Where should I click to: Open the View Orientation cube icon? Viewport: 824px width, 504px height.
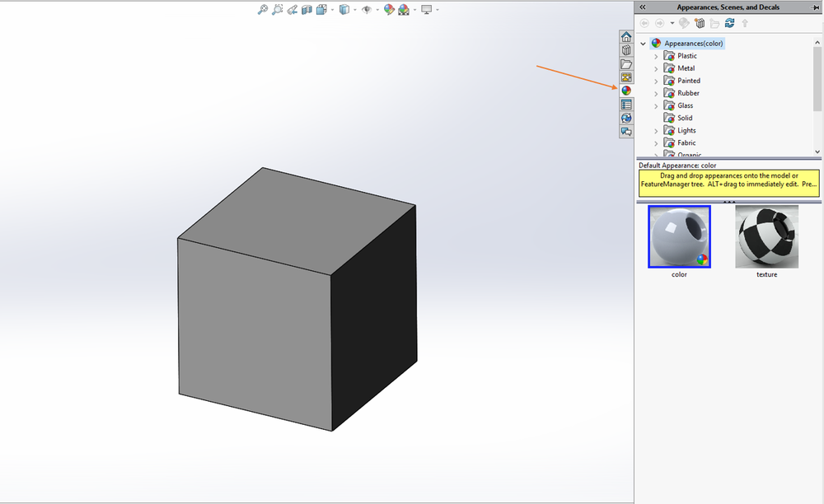click(321, 9)
